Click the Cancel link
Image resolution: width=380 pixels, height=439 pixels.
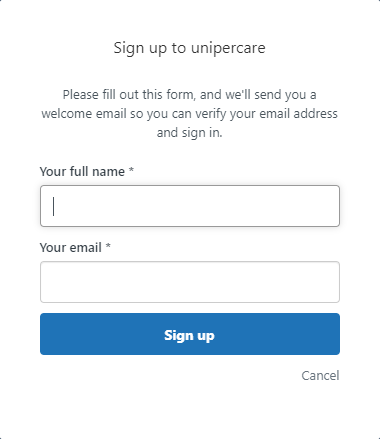[x=320, y=376]
